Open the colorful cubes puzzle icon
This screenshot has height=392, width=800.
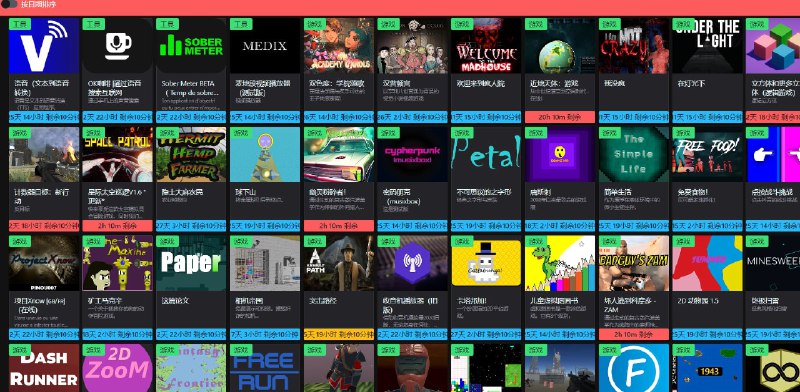coord(773,46)
